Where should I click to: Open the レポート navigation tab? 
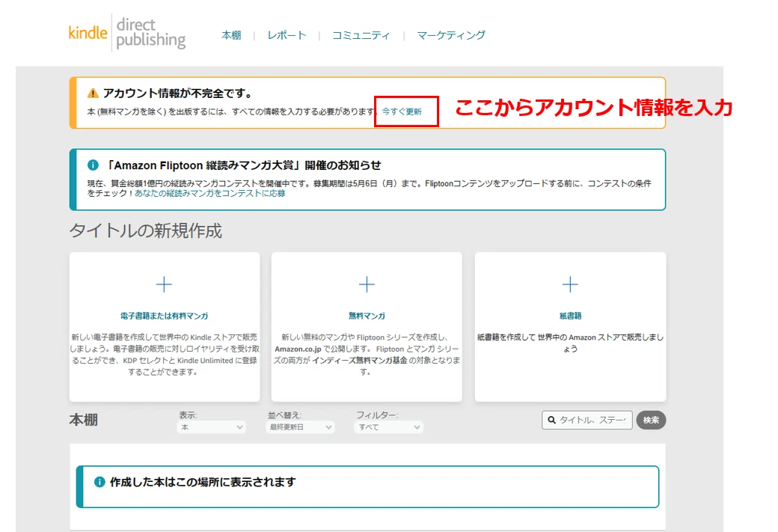point(287,35)
